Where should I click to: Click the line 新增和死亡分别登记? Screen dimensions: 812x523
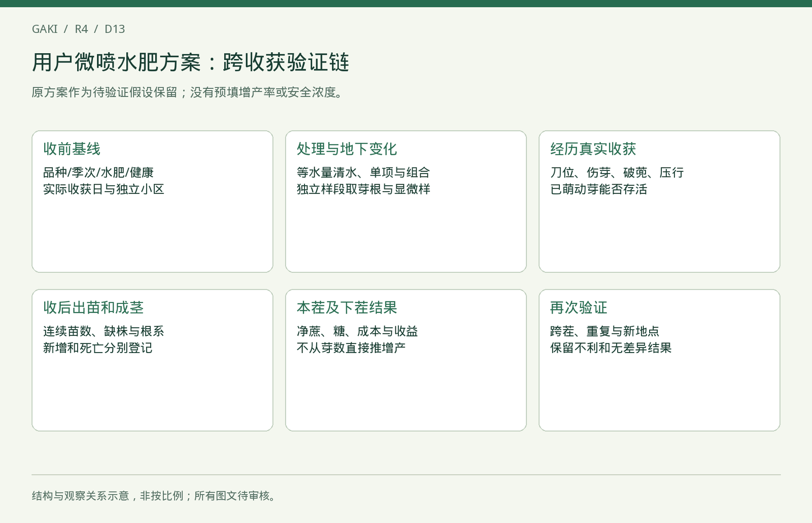97,348
